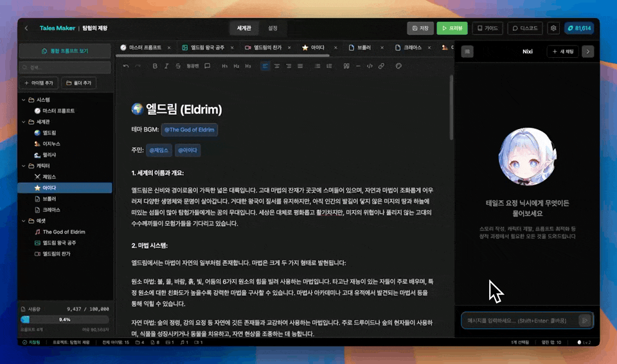
Task: Apply strikethrough formatting
Action: click(177, 66)
